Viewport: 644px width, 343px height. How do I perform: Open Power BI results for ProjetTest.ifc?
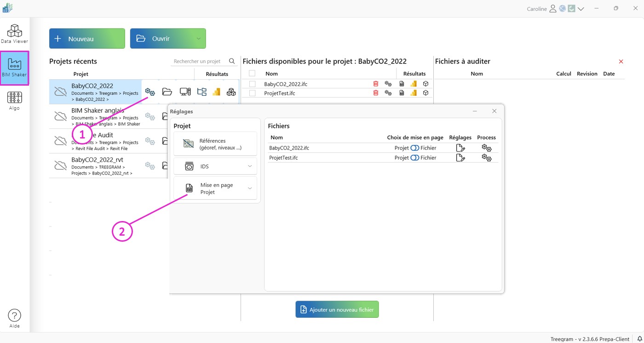(x=414, y=93)
